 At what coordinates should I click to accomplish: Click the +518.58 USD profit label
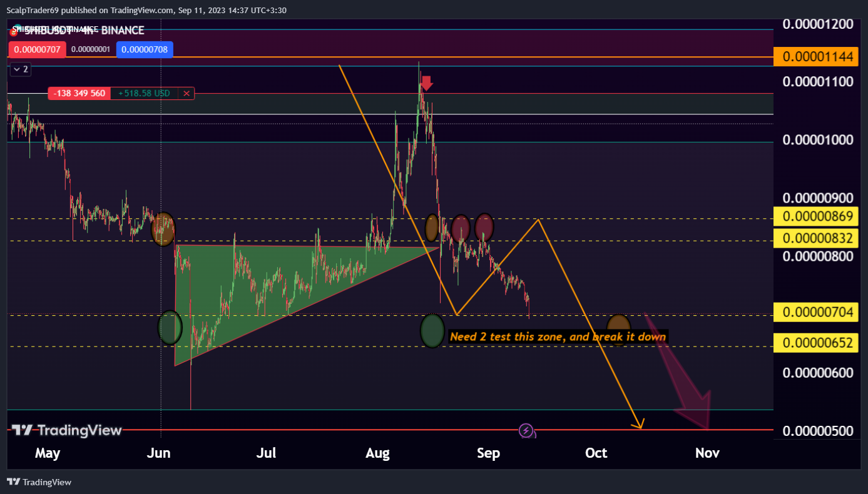click(x=144, y=94)
